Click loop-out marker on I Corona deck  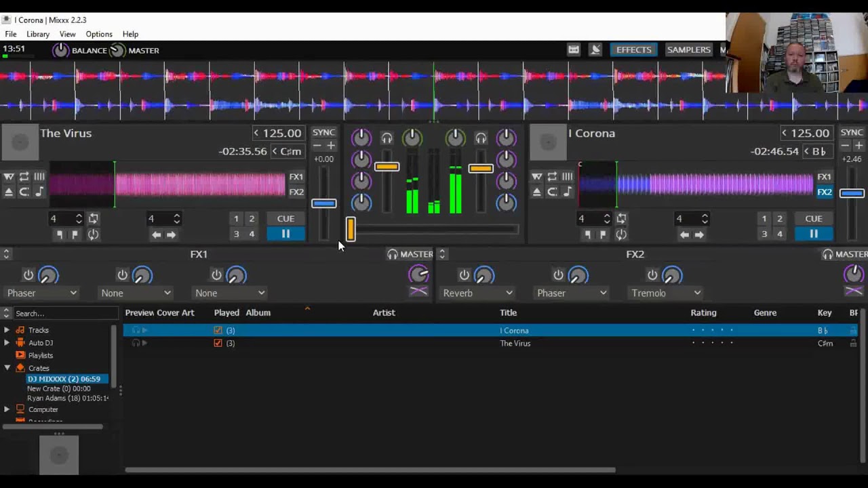[603, 235]
